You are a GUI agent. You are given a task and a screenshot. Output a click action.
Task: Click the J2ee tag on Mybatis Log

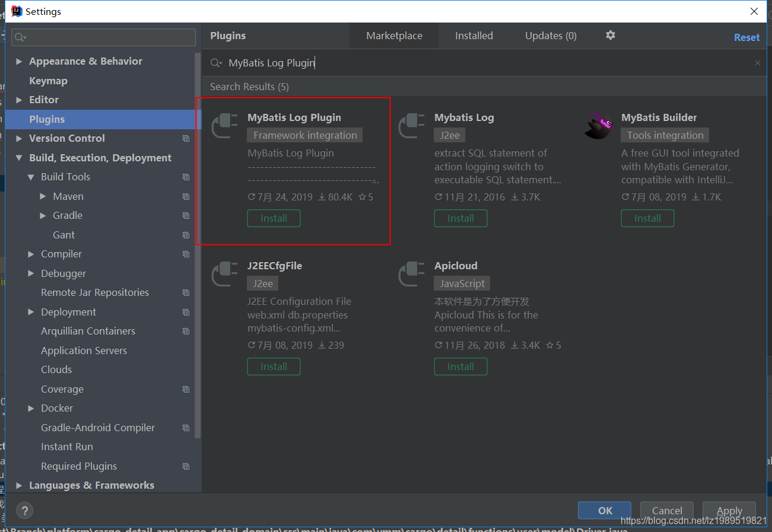(450, 135)
